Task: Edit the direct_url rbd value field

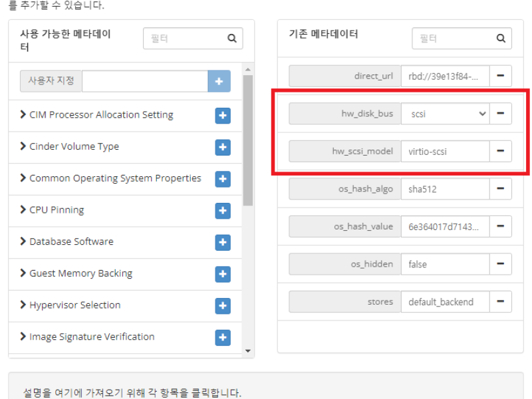Action: [445, 76]
